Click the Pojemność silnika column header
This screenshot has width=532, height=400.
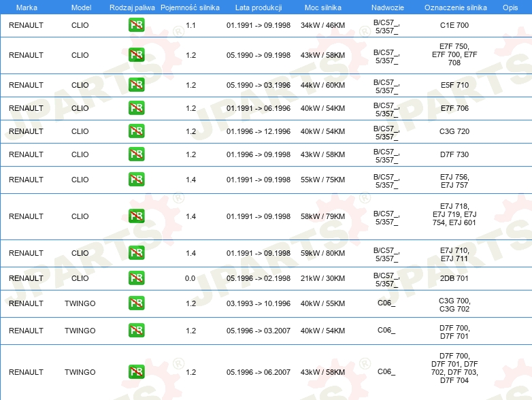point(190,7)
